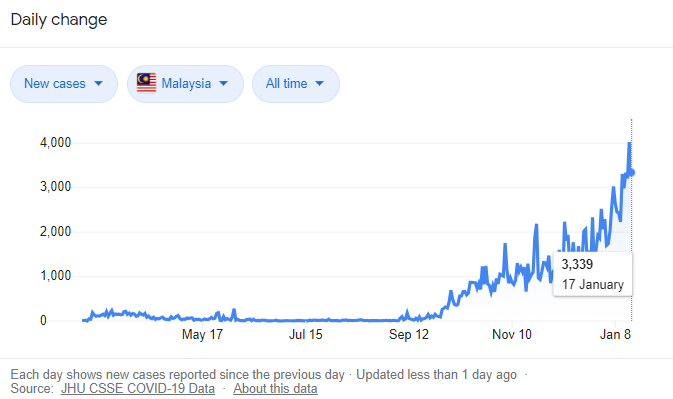Open the All time range dropdown
The height and width of the screenshot is (399, 673).
pyautogui.click(x=296, y=84)
